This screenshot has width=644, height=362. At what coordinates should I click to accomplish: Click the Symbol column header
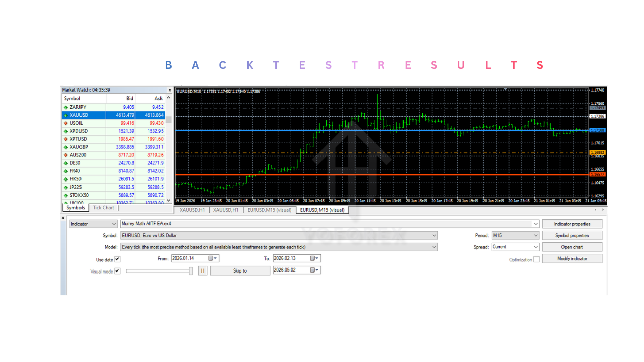[84, 98]
